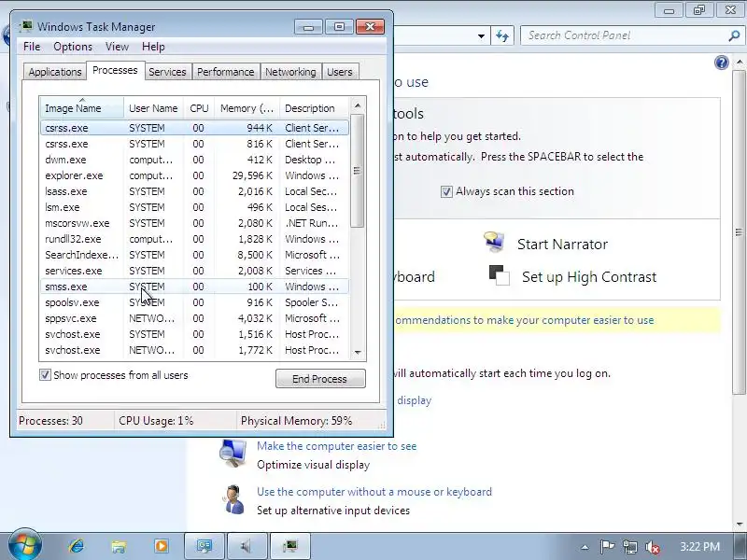Click the Start Narrator icon
Screen dimensions: 747x560
[495, 242]
